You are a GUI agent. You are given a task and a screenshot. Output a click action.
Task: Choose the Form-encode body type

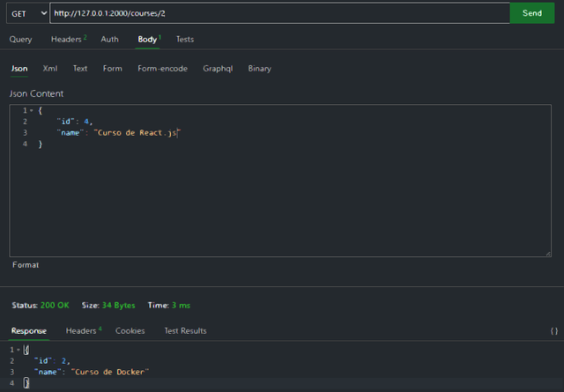pyautogui.click(x=162, y=69)
